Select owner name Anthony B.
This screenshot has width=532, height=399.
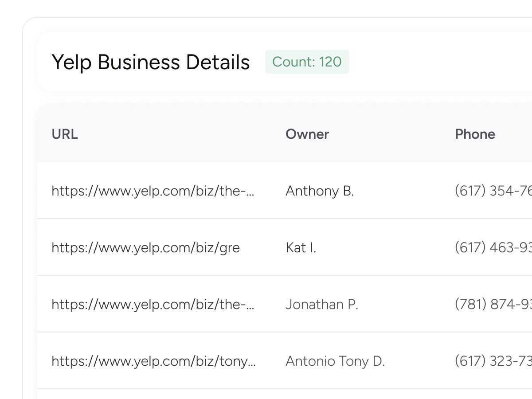320,191
